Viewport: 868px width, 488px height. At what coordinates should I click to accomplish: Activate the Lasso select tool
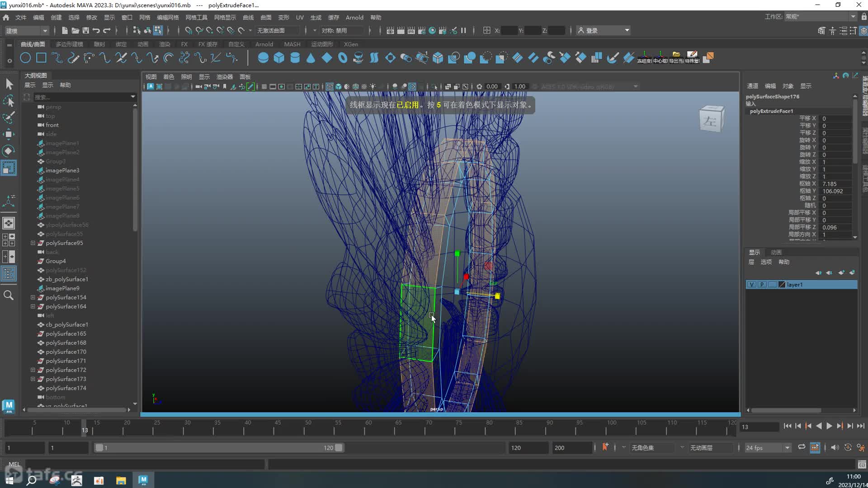tap(9, 101)
